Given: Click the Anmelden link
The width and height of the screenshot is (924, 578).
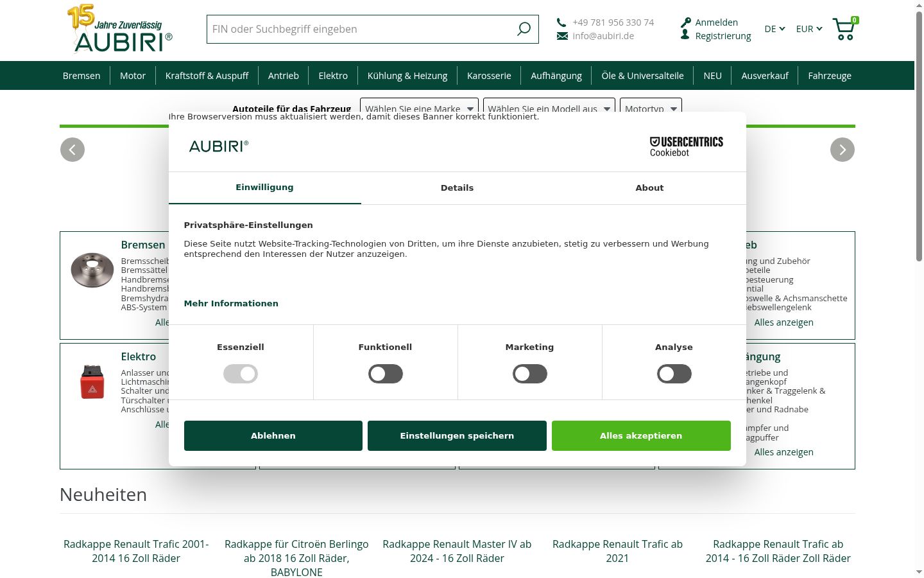Looking at the screenshot, I should [x=717, y=22].
